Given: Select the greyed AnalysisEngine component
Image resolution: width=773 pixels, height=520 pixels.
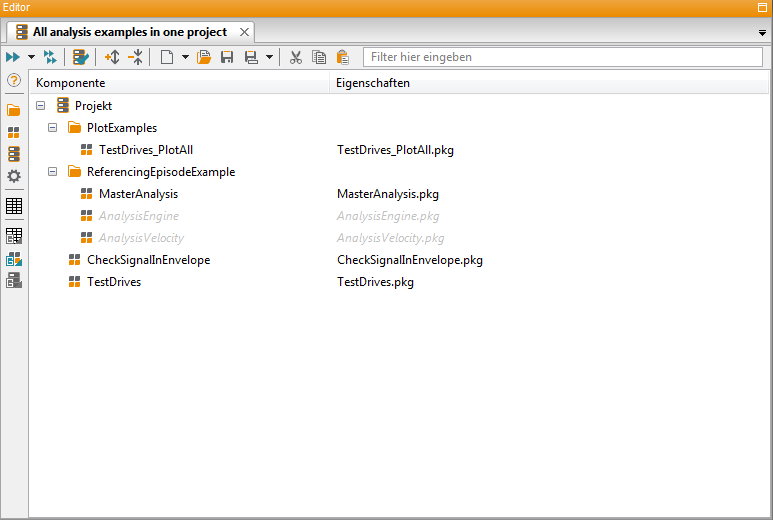Looking at the screenshot, I should [x=139, y=216].
